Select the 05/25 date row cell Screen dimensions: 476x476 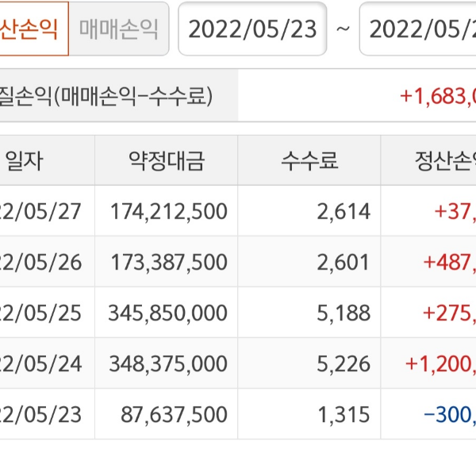point(44,313)
